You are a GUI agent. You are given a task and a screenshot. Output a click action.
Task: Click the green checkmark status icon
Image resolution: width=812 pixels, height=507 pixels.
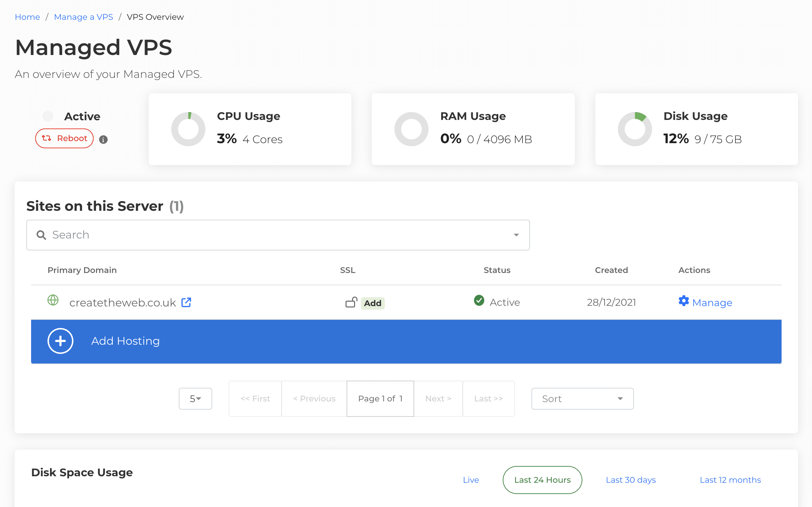[479, 300]
